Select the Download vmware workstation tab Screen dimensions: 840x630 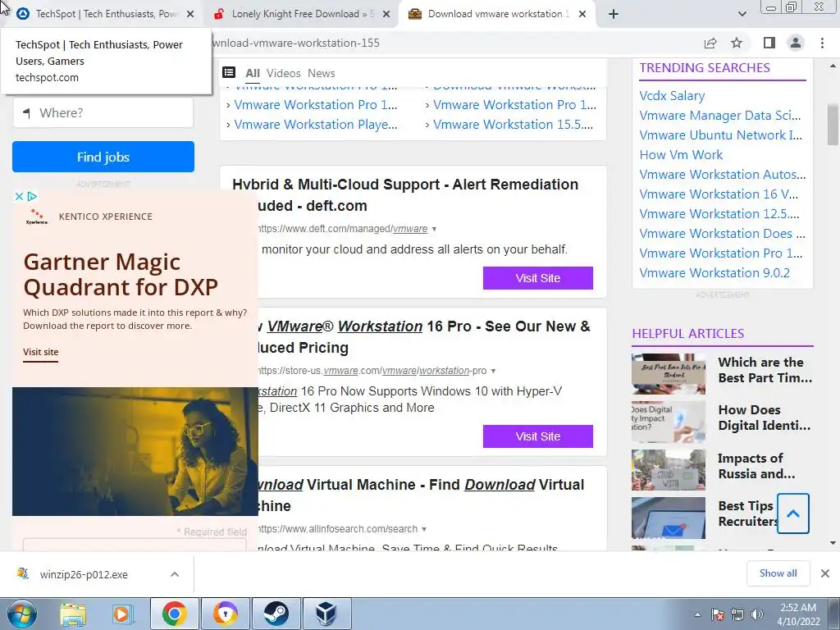click(x=495, y=14)
